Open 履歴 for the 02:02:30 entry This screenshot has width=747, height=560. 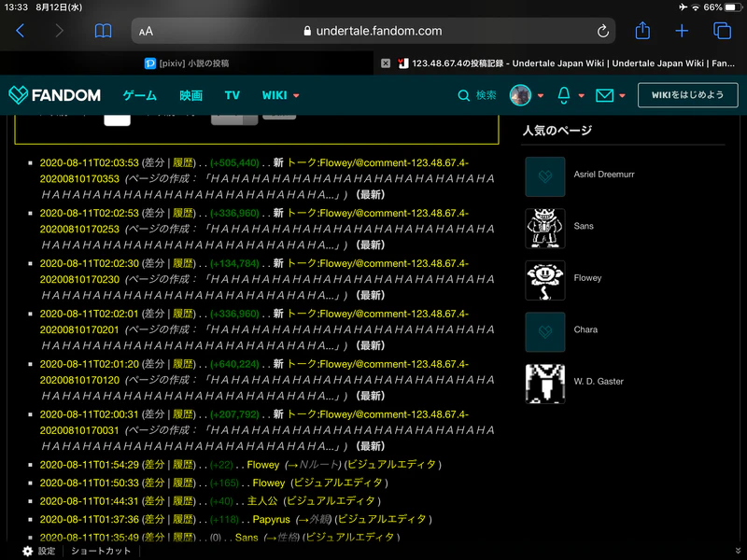click(x=183, y=264)
